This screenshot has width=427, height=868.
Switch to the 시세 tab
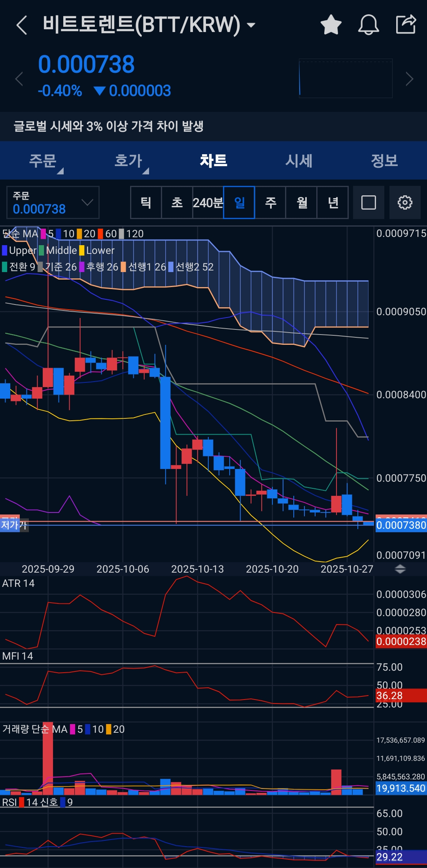[x=299, y=161]
